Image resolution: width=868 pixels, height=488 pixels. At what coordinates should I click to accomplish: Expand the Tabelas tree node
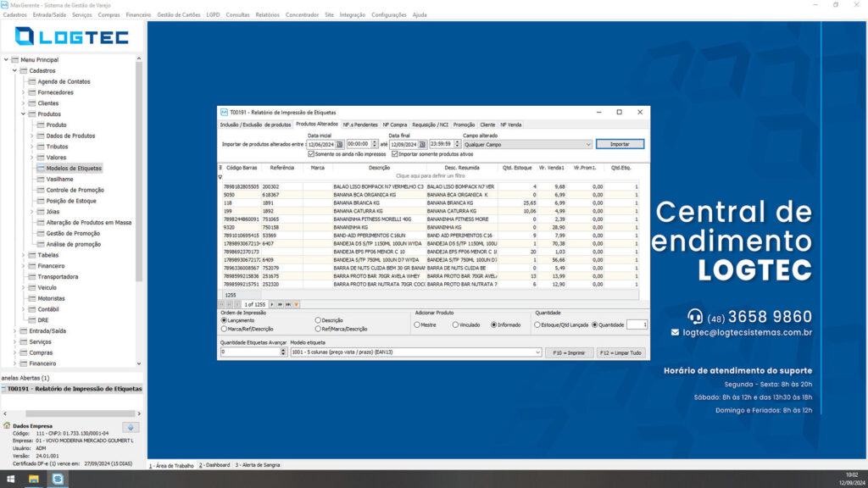23,255
